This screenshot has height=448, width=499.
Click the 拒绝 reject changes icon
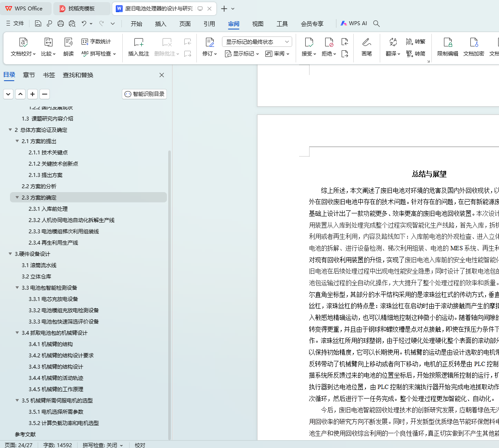[x=329, y=47]
